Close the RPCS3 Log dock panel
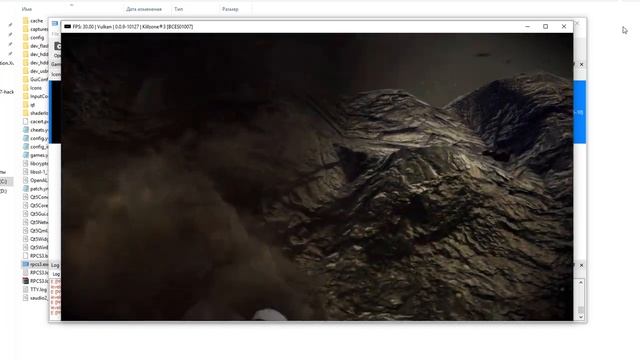 [582, 265]
